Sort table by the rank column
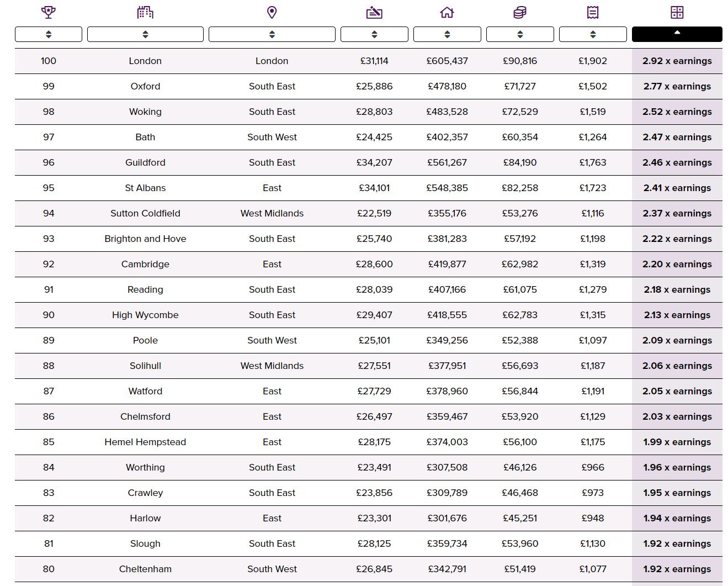The image size is (728, 586). pos(49,34)
